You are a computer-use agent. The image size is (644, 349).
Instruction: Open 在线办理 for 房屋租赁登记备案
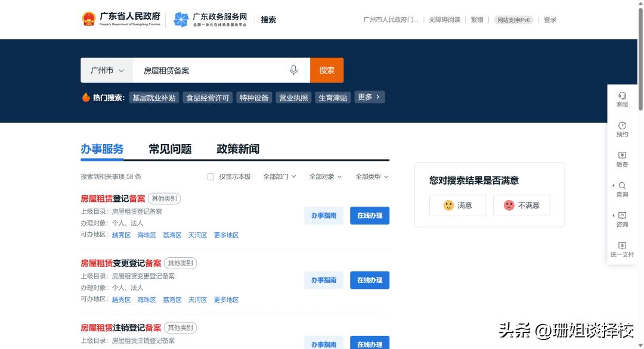pos(369,216)
